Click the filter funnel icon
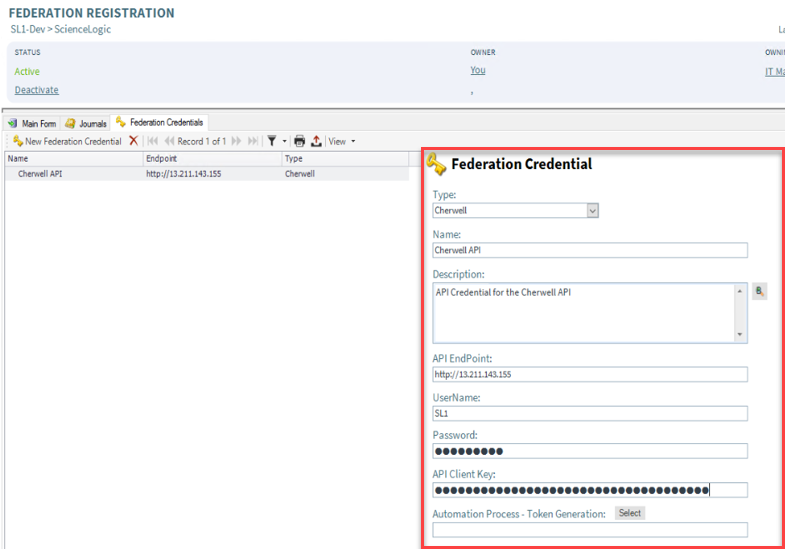785x549 pixels. pos(272,141)
